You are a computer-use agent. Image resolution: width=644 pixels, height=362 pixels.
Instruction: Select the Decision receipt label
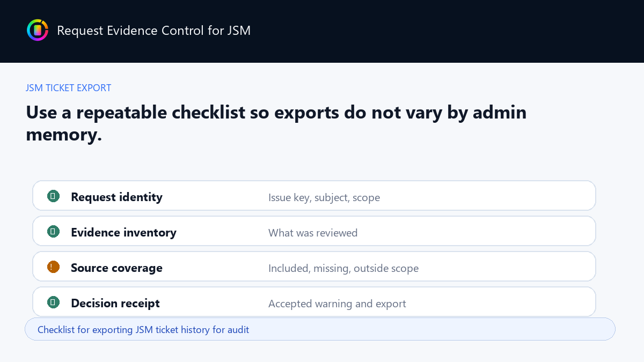coord(115,304)
